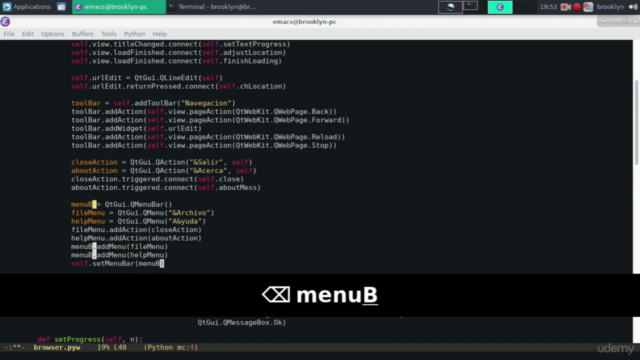Click the screenshot camera launcher icon
Screen dimensions: 640x360
click(61, 7)
